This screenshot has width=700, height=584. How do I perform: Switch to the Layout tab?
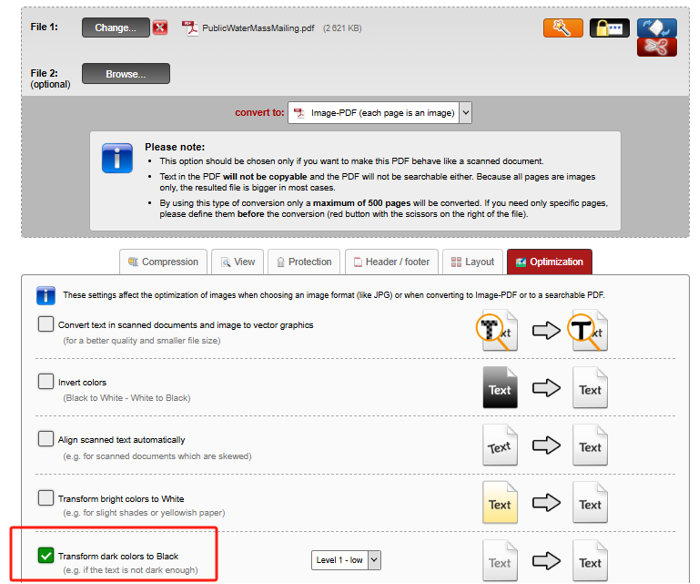click(x=472, y=262)
